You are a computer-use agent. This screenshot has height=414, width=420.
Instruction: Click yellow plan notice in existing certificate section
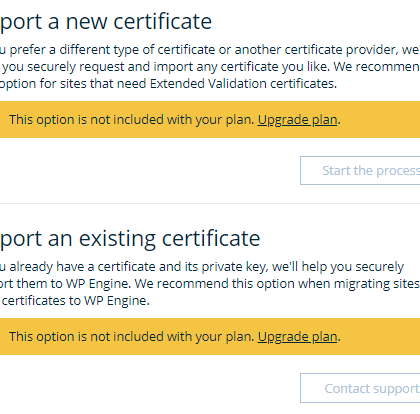click(210, 336)
